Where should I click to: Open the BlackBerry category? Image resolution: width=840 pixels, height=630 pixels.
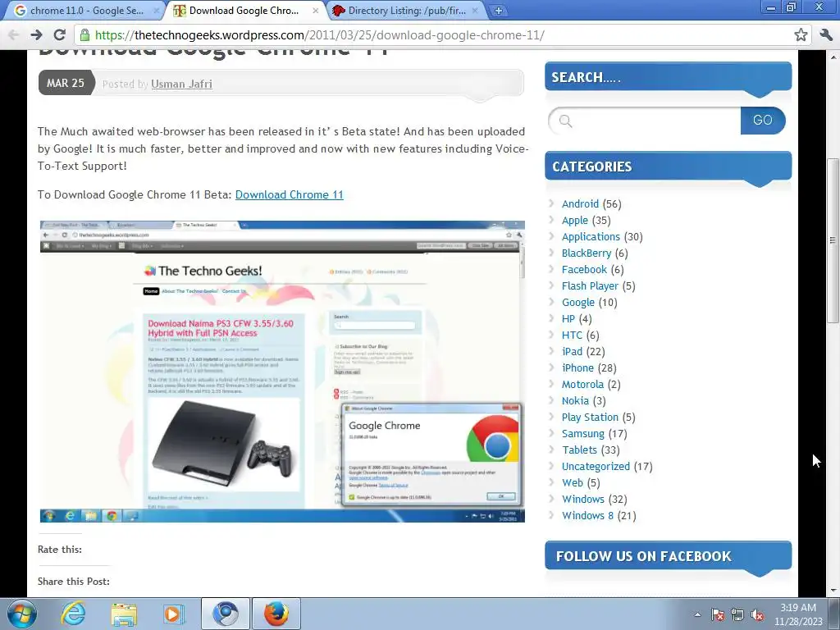587,253
